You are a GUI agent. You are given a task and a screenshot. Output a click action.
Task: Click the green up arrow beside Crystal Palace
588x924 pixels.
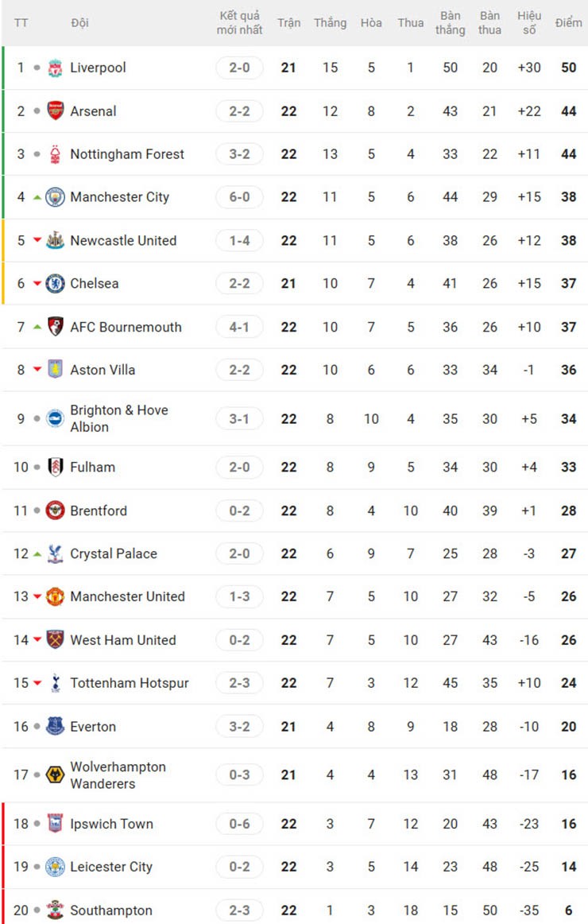[x=37, y=554]
